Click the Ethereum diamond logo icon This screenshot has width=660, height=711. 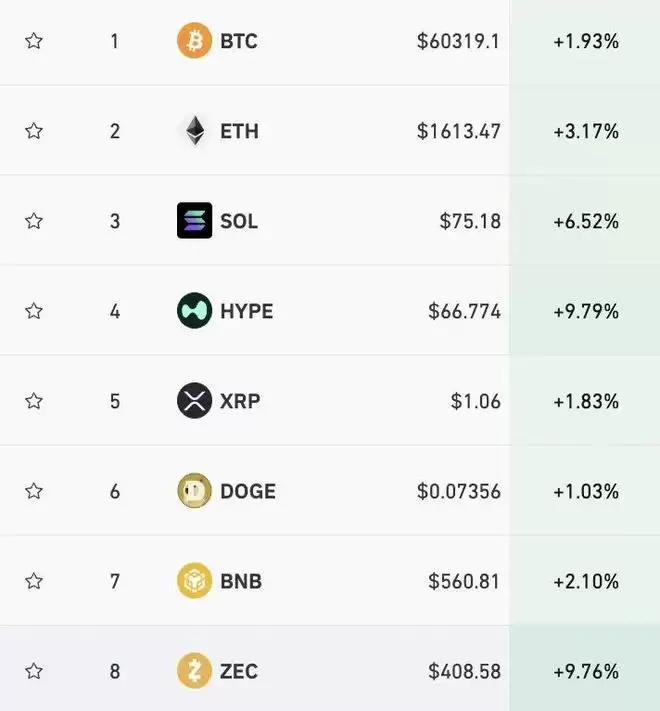click(x=194, y=131)
